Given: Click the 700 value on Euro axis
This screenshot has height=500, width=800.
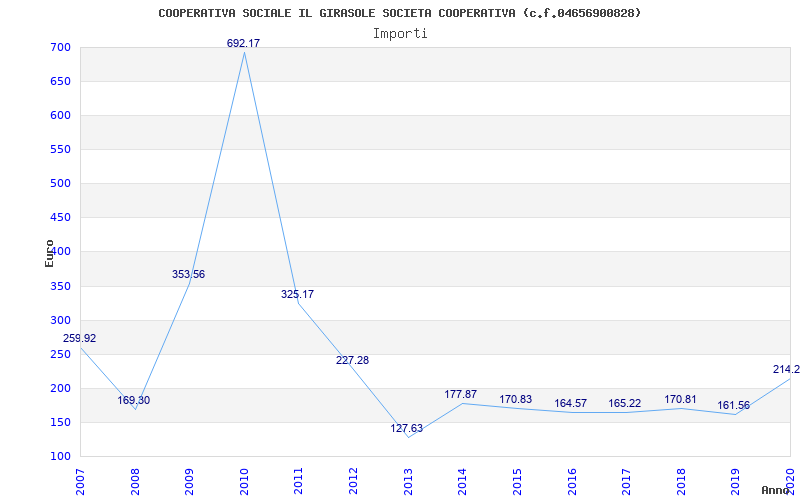Looking at the screenshot, I should tap(60, 47).
